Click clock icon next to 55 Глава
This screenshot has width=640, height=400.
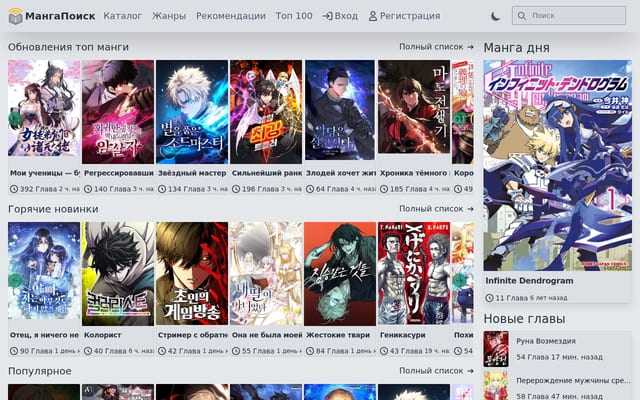[x=236, y=351]
